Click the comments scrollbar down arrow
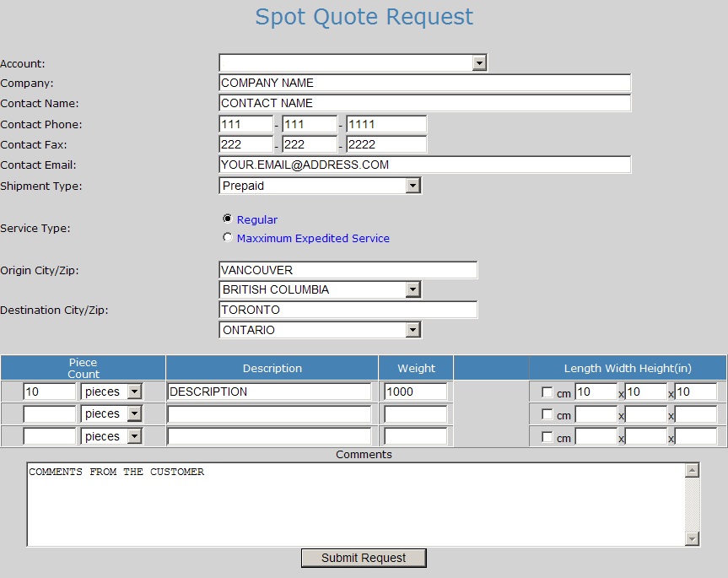The height and width of the screenshot is (578, 728). coord(692,538)
